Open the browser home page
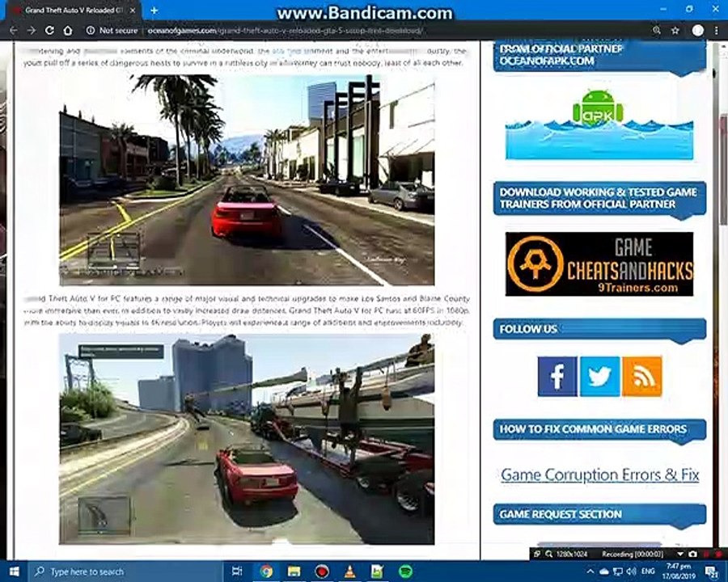Image resolution: width=728 pixels, height=582 pixels. 68,31
